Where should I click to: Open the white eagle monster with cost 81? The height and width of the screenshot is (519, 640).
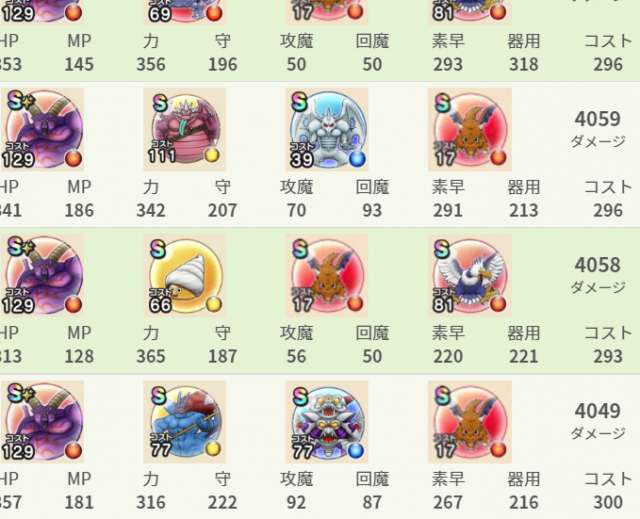click(x=470, y=275)
